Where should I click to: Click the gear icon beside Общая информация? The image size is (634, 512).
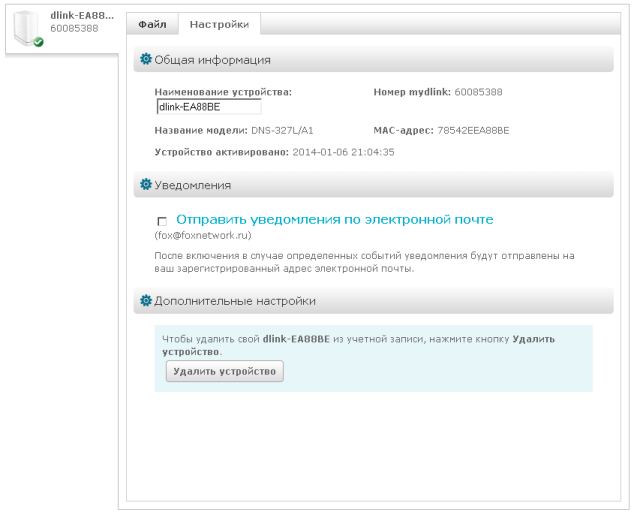[146, 59]
